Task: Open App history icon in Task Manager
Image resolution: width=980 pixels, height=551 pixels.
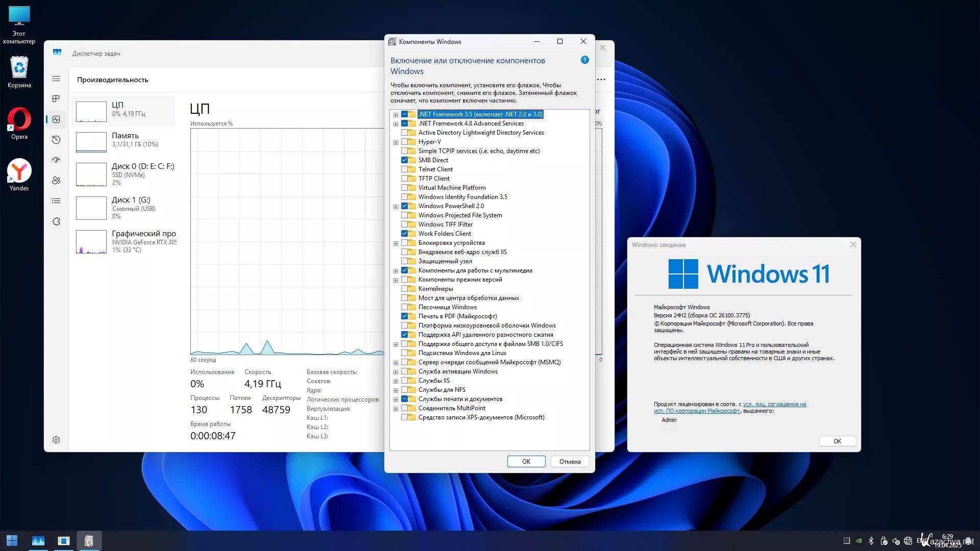Action: click(56, 140)
